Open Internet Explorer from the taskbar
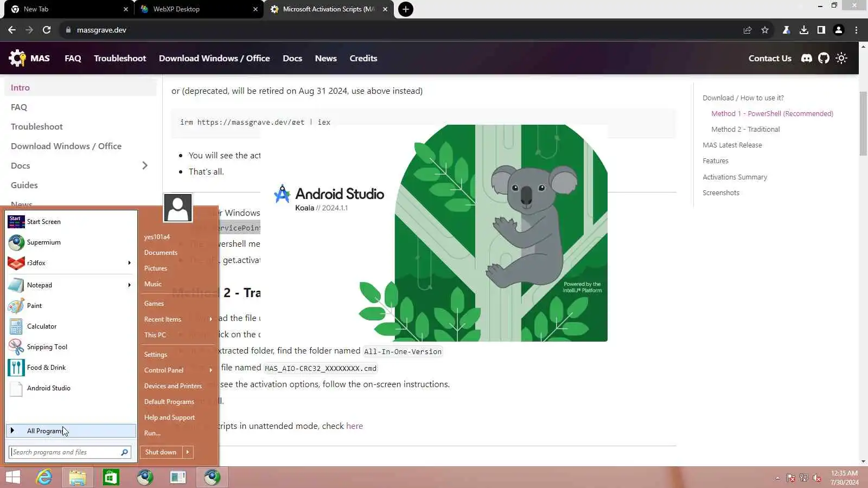Screen dimensions: 868x488 click(x=44, y=477)
